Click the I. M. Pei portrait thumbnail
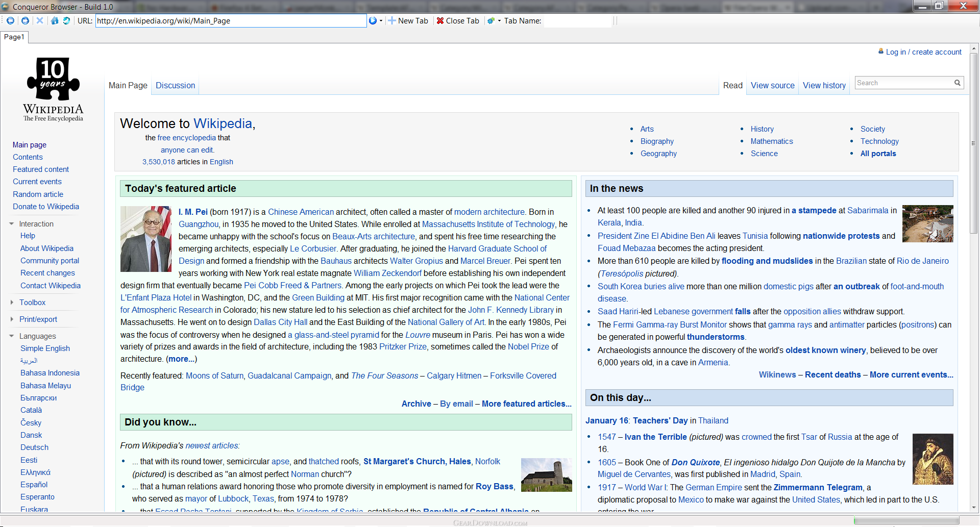The width and height of the screenshot is (980, 527). 146,239
